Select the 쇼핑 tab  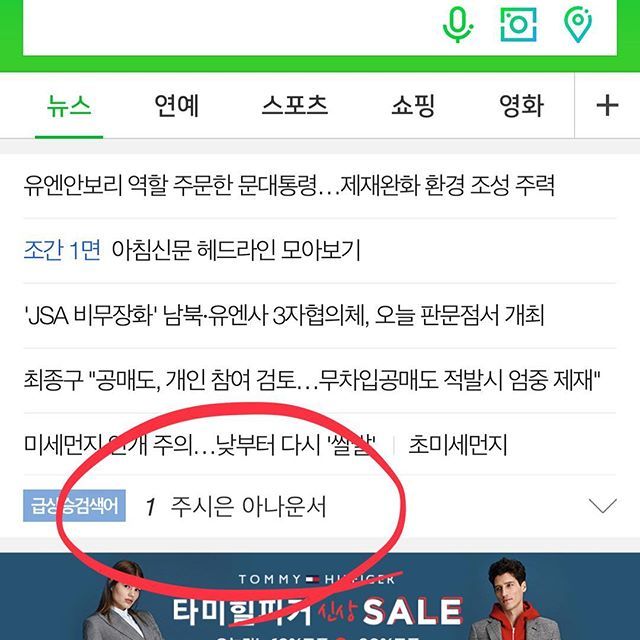pyautogui.click(x=413, y=106)
